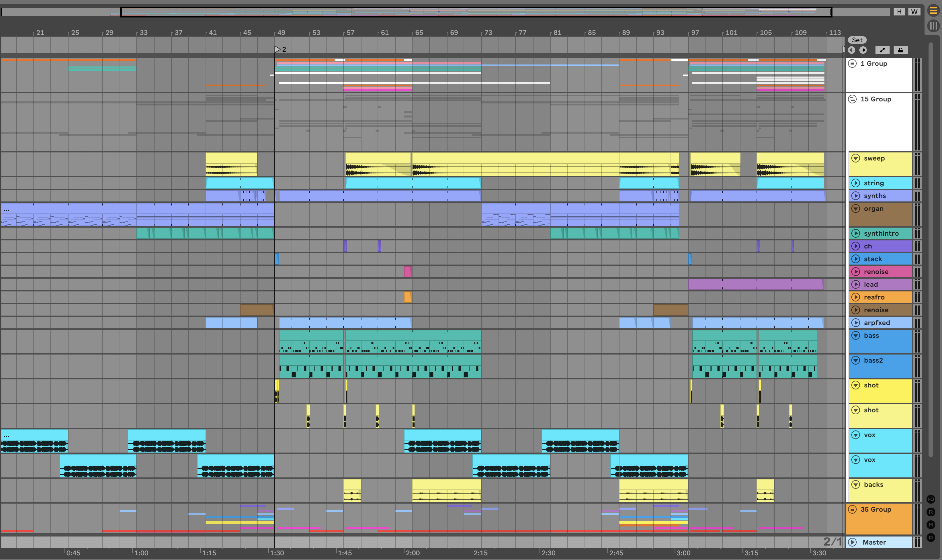Switch to Session view with the vertical-bars icon
Image resolution: width=942 pixels, height=560 pixels.
[x=933, y=26]
